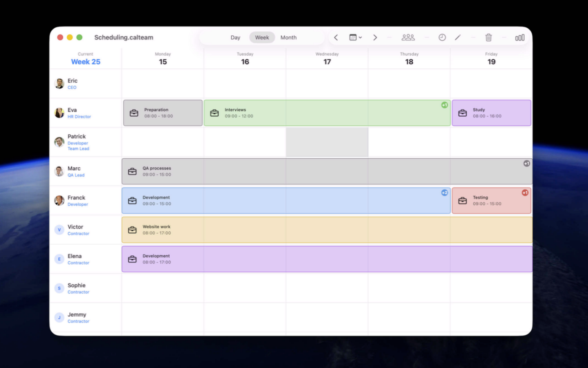Select the Tuesday 16 column header

[245, 58]
